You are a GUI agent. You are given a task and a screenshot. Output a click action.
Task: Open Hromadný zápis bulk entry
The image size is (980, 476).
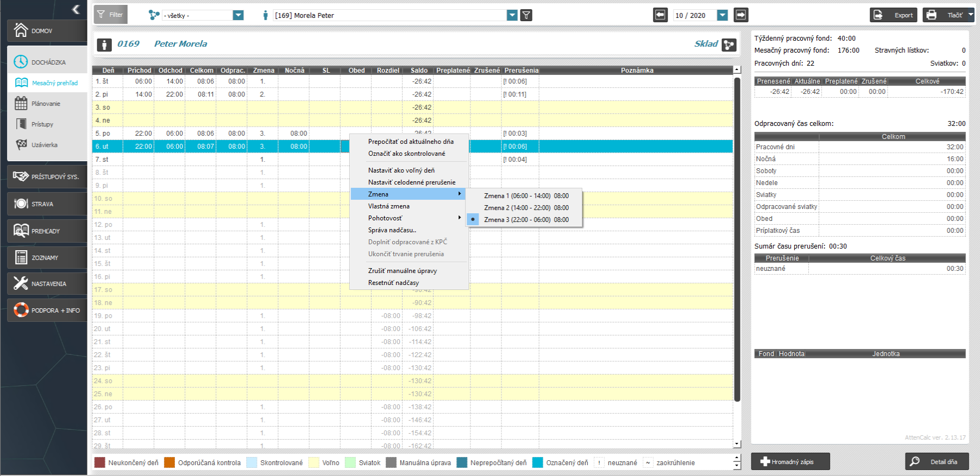(790, 461)
